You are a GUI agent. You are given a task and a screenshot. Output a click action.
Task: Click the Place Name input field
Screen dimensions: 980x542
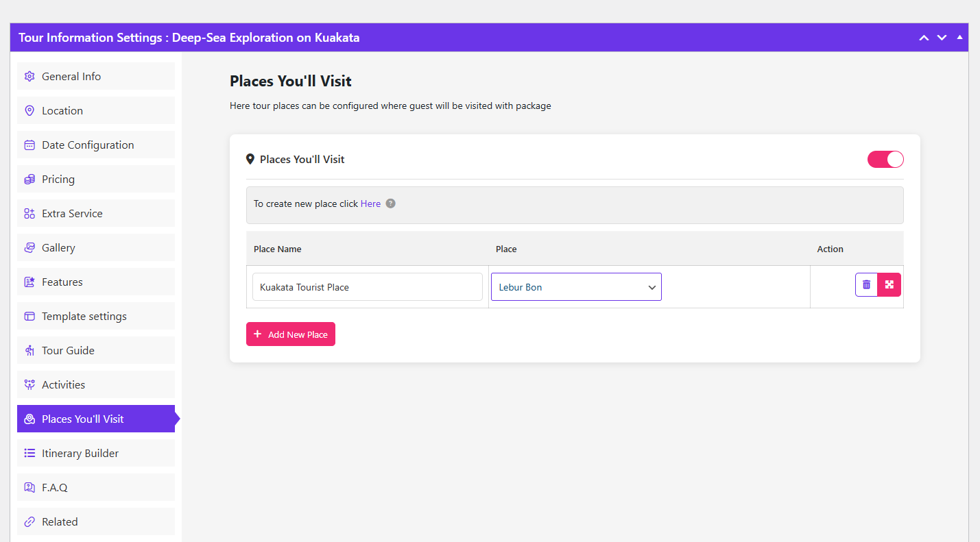(368, 287)
